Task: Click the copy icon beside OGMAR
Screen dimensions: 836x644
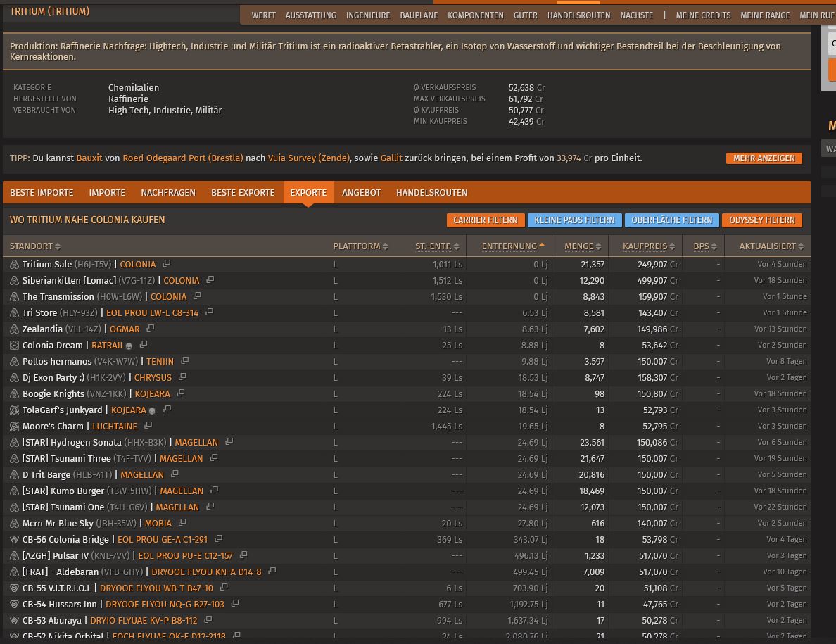Action: click(x=151, y=329)
